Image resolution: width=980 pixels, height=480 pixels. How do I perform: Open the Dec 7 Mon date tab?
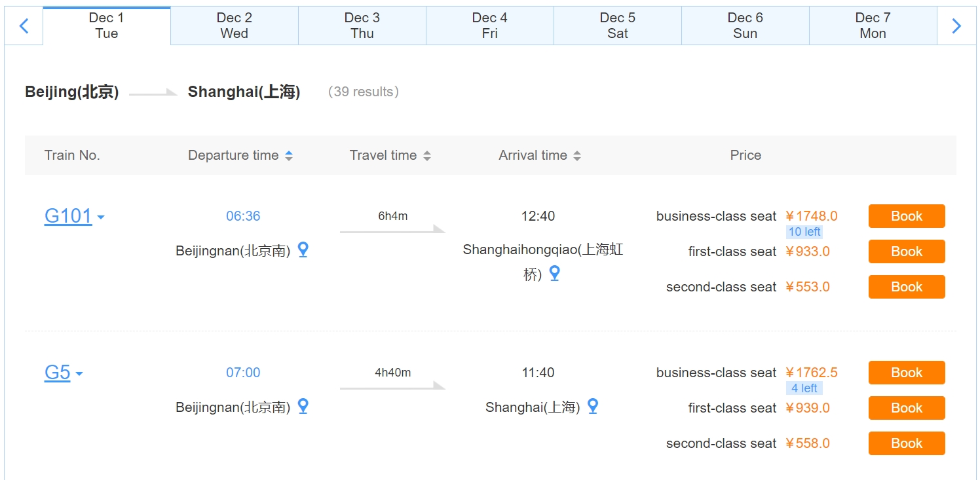coord(873,26)
